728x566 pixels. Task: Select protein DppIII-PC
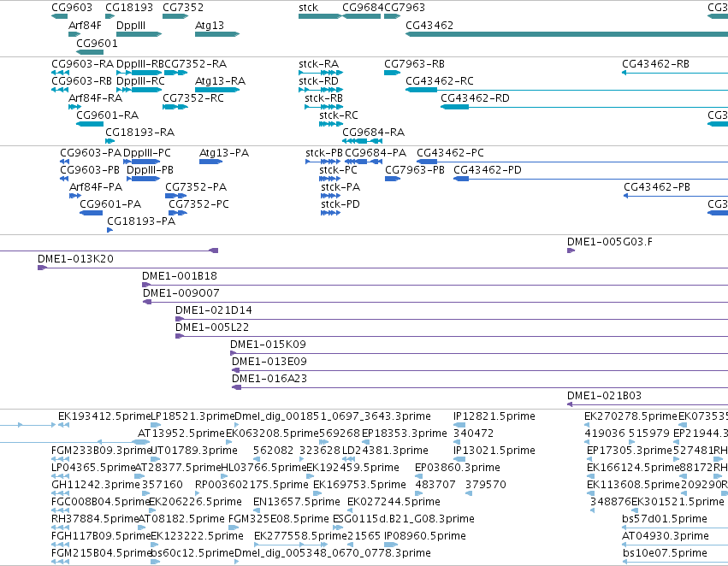pos(142,162)
